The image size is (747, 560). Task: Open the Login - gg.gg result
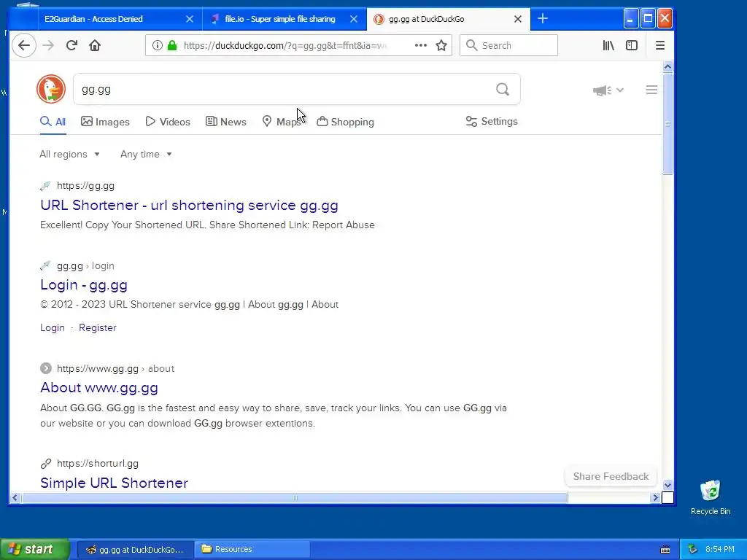tap(84, 285)
